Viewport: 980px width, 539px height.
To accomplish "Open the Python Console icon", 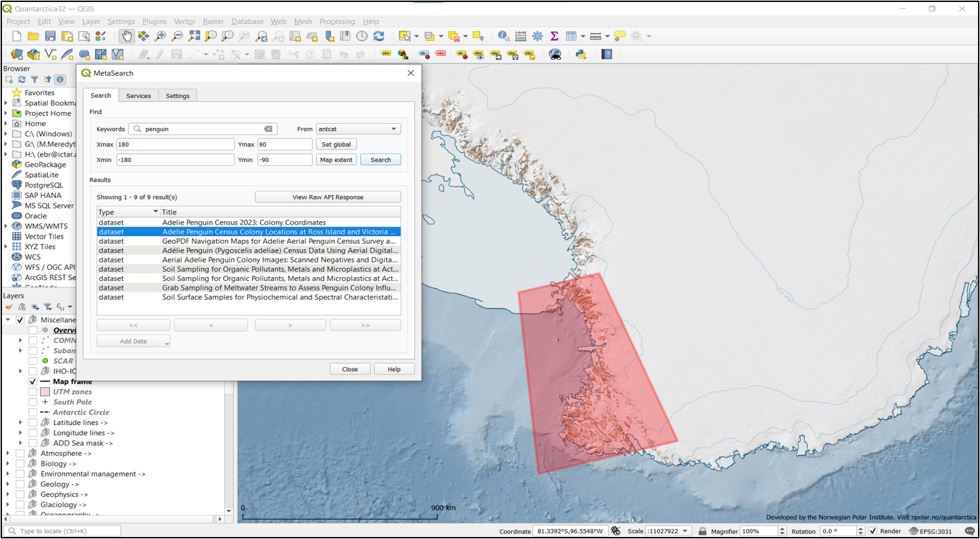I will coord(581,54).
